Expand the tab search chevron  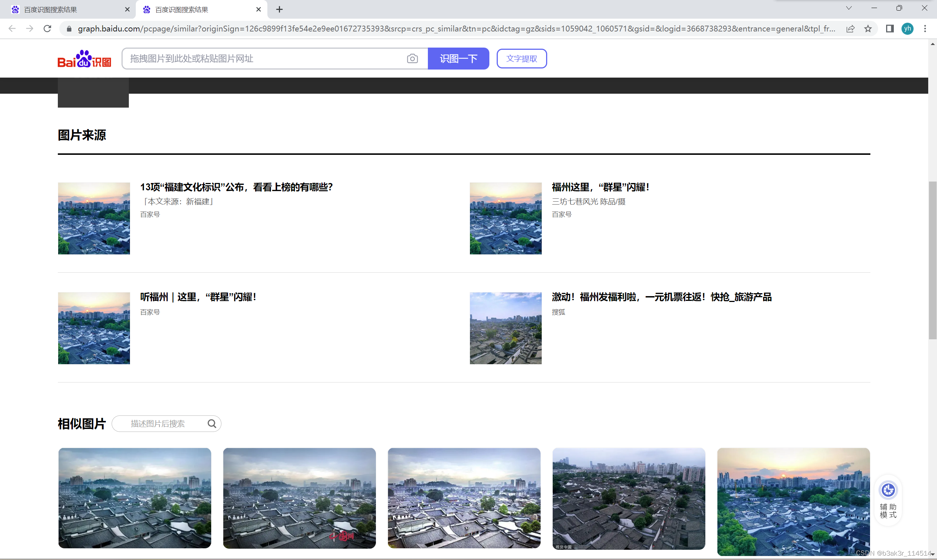[849, 8]
